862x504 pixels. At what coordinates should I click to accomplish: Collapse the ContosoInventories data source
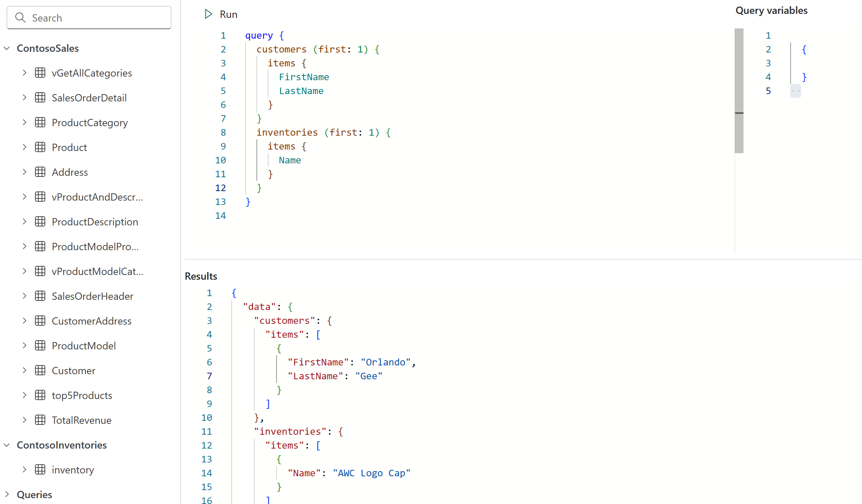(7, 445)
